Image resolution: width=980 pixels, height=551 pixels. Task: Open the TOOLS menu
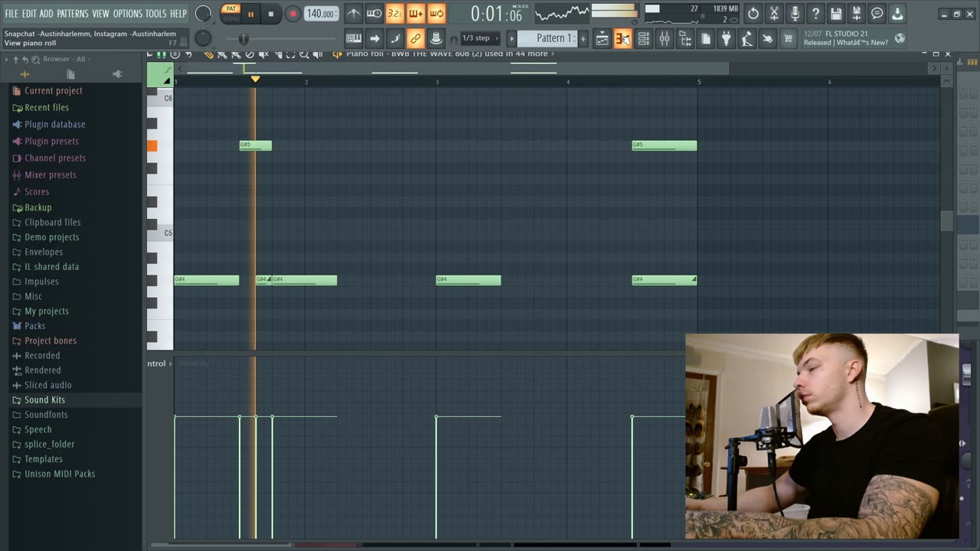coord(155,14)
